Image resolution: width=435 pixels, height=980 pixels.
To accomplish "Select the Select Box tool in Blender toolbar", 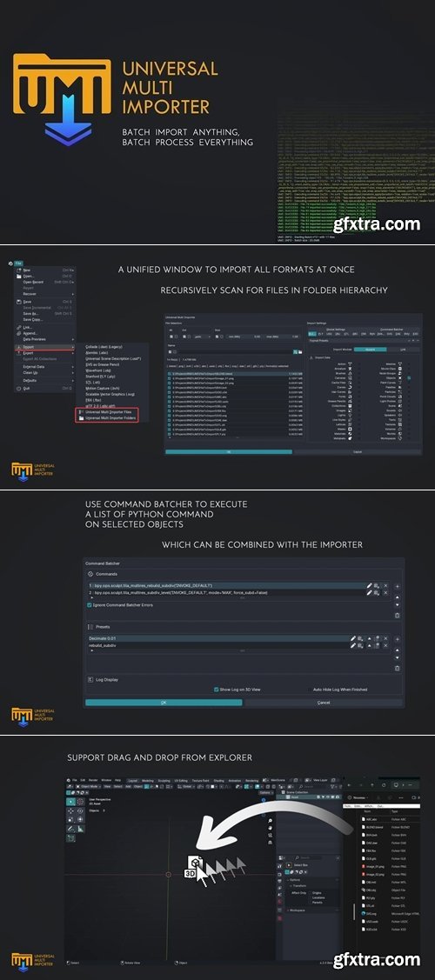I will (70, 801).
